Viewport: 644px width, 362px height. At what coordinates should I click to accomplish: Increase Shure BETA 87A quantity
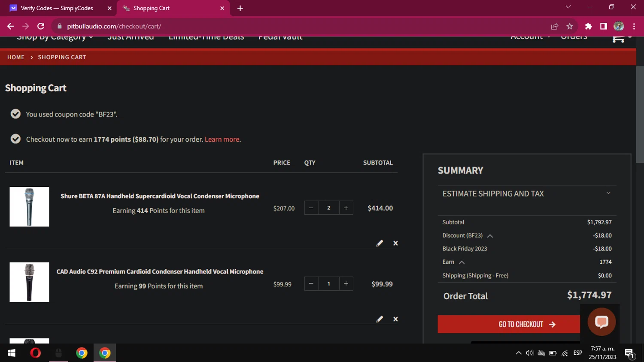[346, 208]
